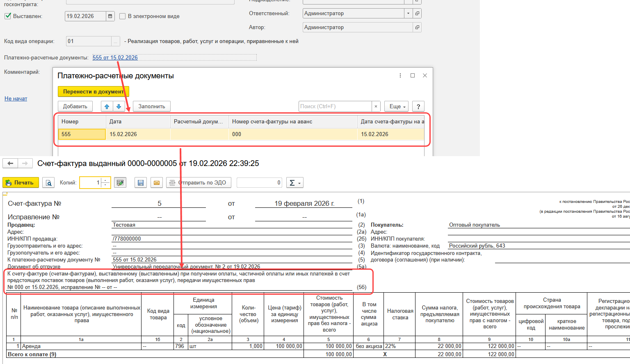Open print preview with magnifier icon

click(49, 183)
